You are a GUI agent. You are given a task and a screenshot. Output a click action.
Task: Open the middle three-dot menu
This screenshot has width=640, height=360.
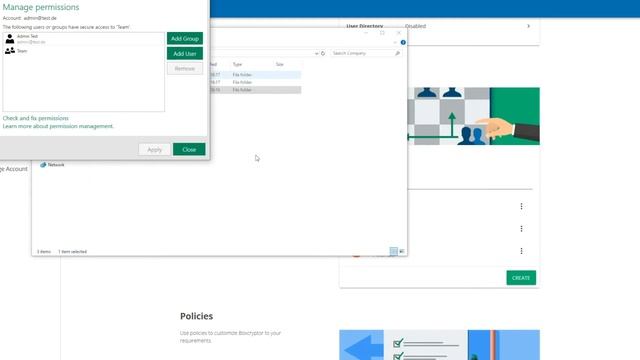tap(521, 229)
